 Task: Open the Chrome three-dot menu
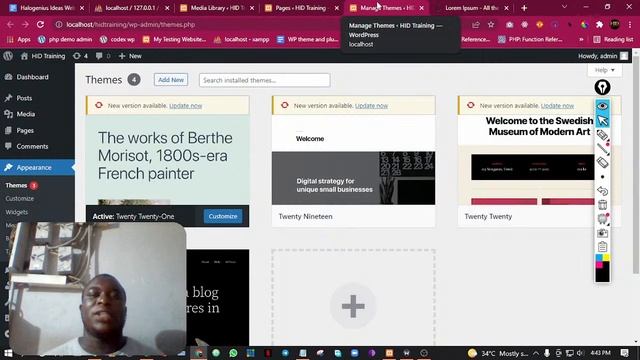point(630,25)
